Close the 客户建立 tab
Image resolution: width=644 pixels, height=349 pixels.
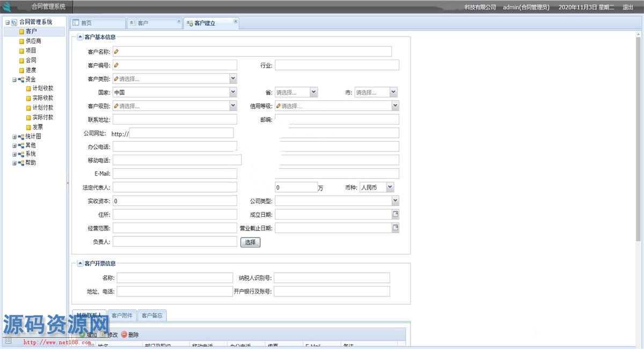click(x=235, y=21)
